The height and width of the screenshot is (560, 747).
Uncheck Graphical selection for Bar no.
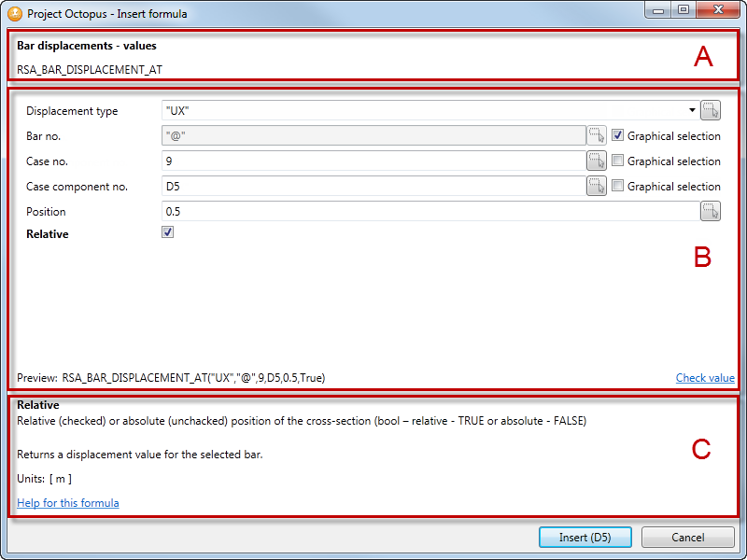click(x=617, y=135)
